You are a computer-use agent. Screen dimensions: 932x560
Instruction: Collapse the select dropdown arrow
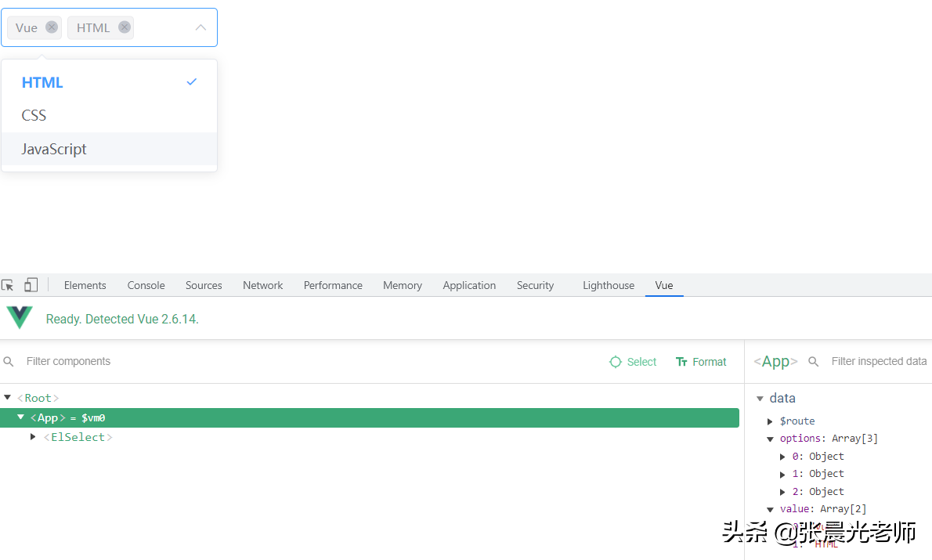coord(200,27)
